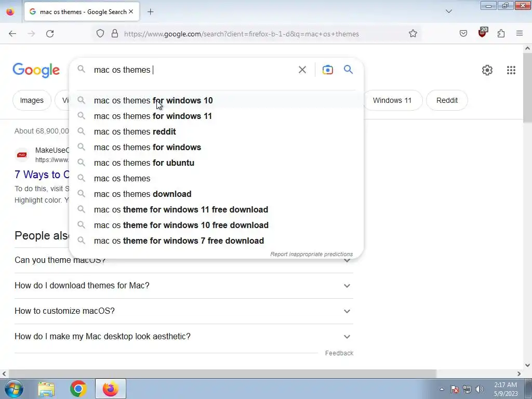532x399 pixels.
Task: Open a new tab with plus button
Action: 150,12
